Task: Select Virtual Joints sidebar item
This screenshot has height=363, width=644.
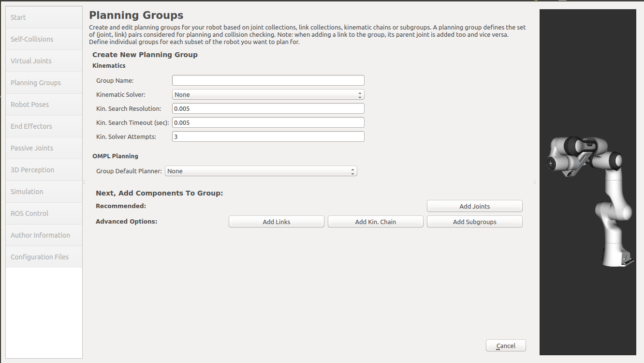Action: point(44,61)
